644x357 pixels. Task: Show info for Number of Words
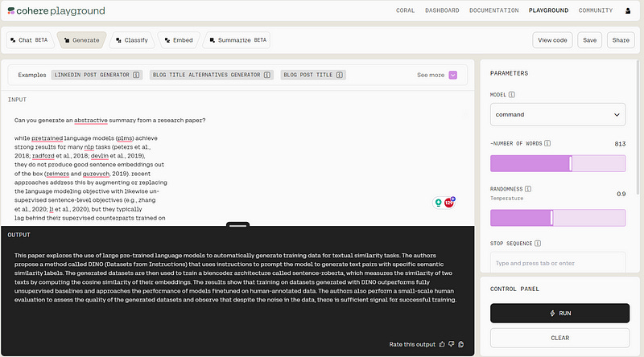click(547, 143)
